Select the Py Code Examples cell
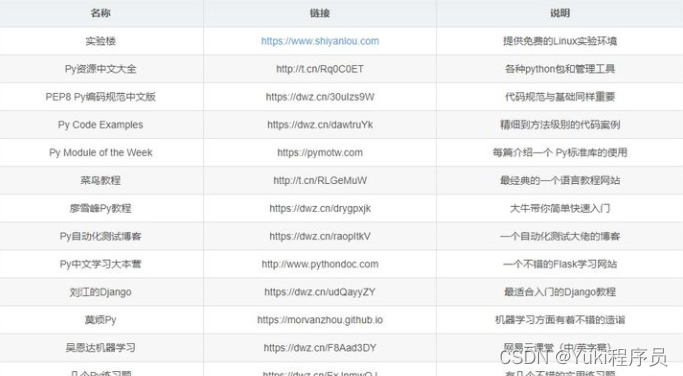The height and width of the screenshot is (376, 683). 101,125
